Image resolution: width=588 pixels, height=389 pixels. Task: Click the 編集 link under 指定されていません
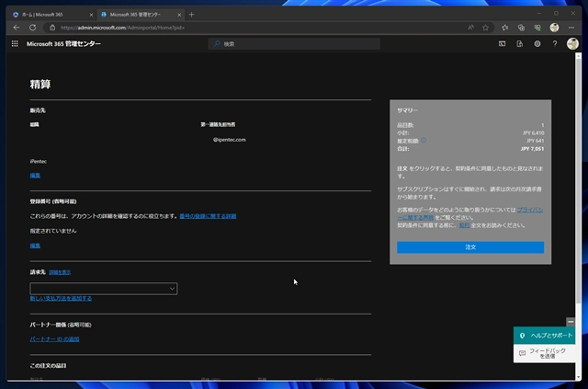click(35, 246)
